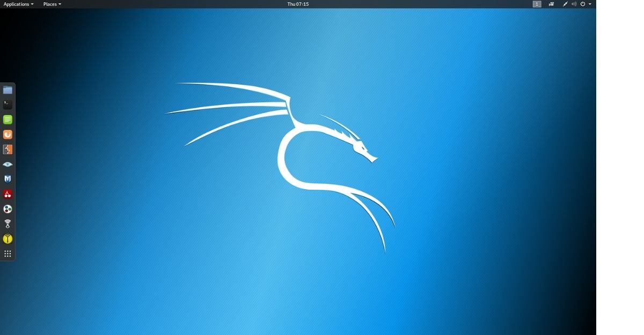Open the green text editor dock icon

click(x=8, y=119)
